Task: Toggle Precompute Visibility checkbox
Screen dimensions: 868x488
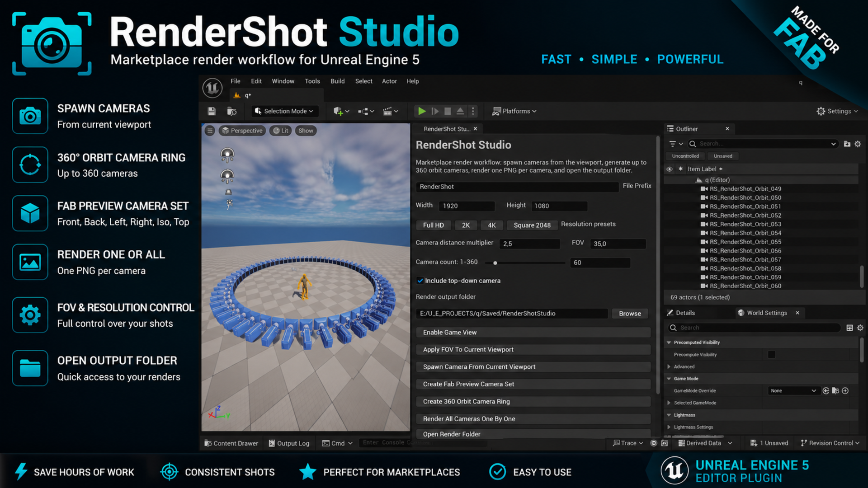Action: tap(771, 355)
